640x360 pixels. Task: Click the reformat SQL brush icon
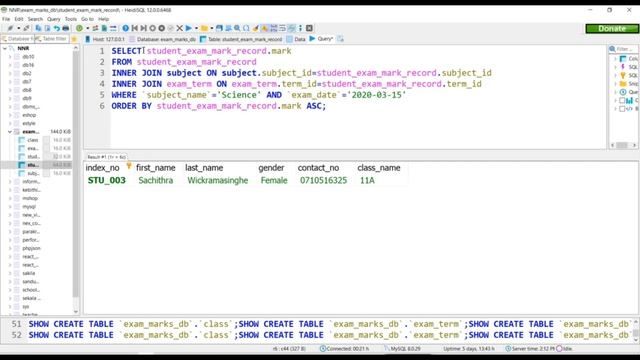tap(256, 28)
